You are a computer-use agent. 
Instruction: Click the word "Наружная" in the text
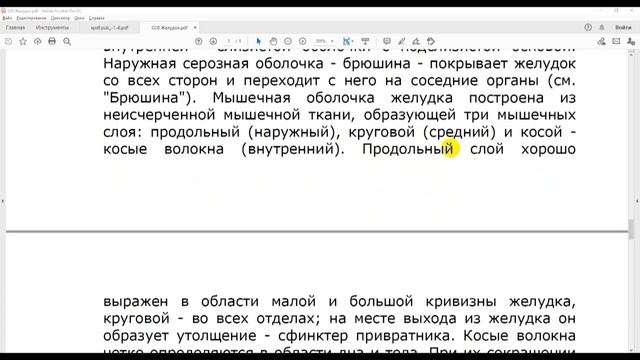[x=140, y=64]
